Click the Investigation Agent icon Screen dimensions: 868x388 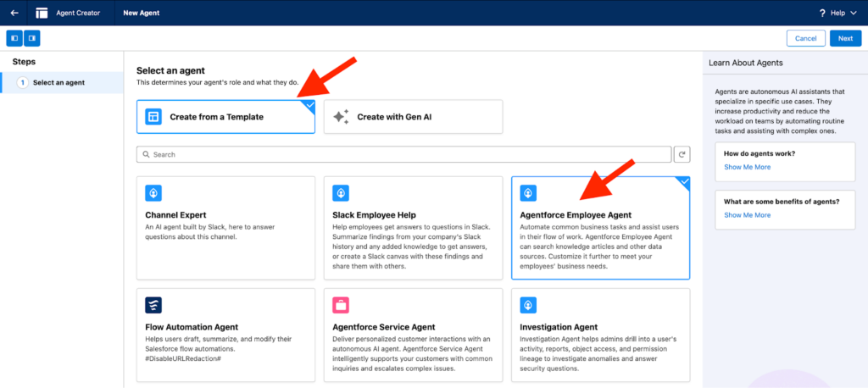click(x=528, y=304)
